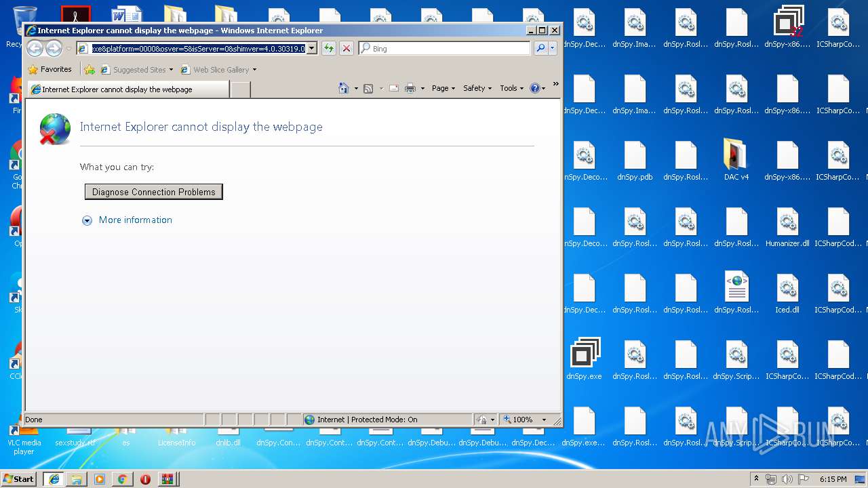Screen dimensions: 868x488
Task: Open the RSS Feeds icon
Action: (368, 88)
